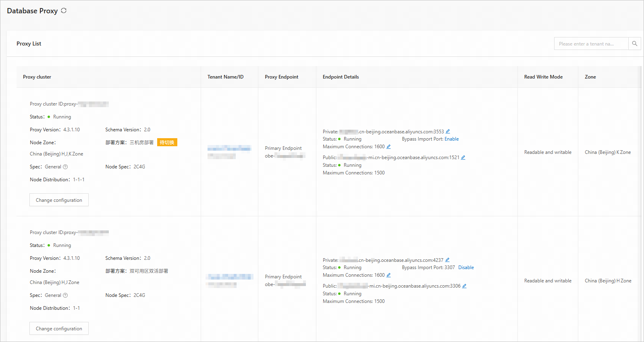Open tenant link in second proxy row
Image resolution: width=644 pixels, height=342 pixels.
coord(229,277)
